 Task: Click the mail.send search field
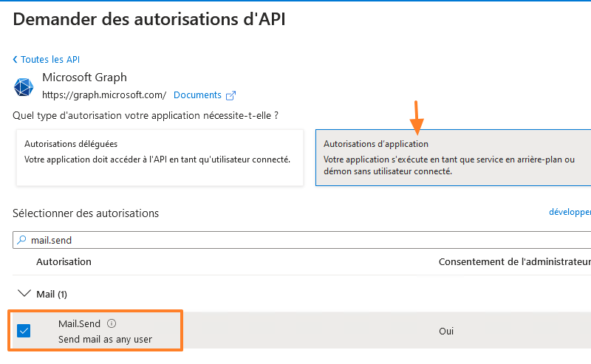[302, 240]
